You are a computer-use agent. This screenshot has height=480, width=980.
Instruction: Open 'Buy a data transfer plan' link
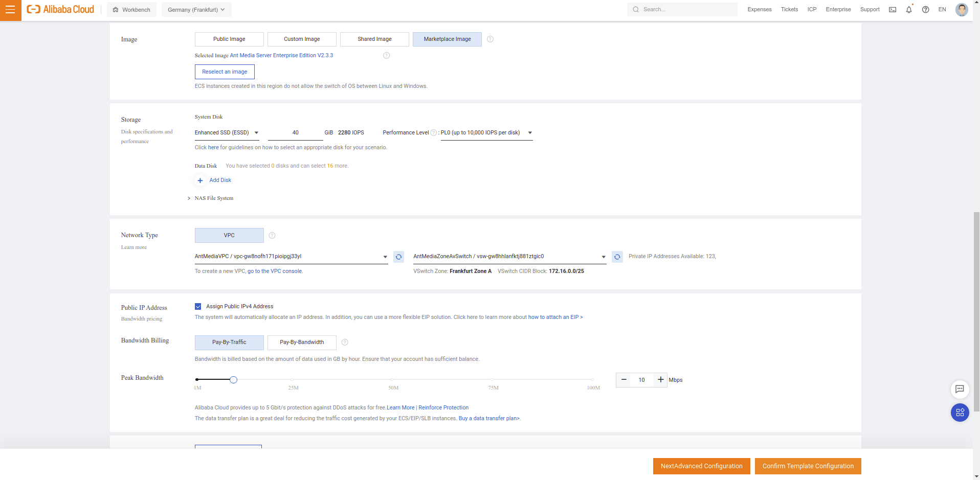click(489, 418)
